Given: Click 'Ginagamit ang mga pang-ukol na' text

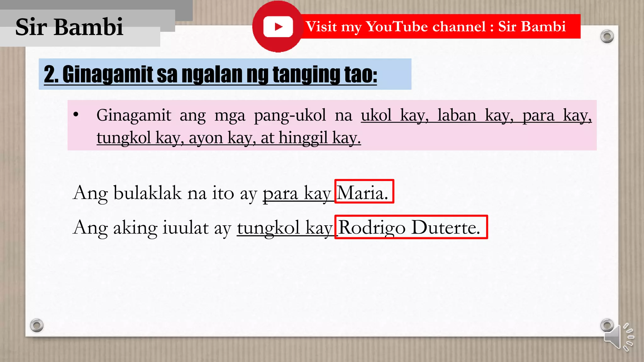Looking at the screenshot, I should click(224, 115).
